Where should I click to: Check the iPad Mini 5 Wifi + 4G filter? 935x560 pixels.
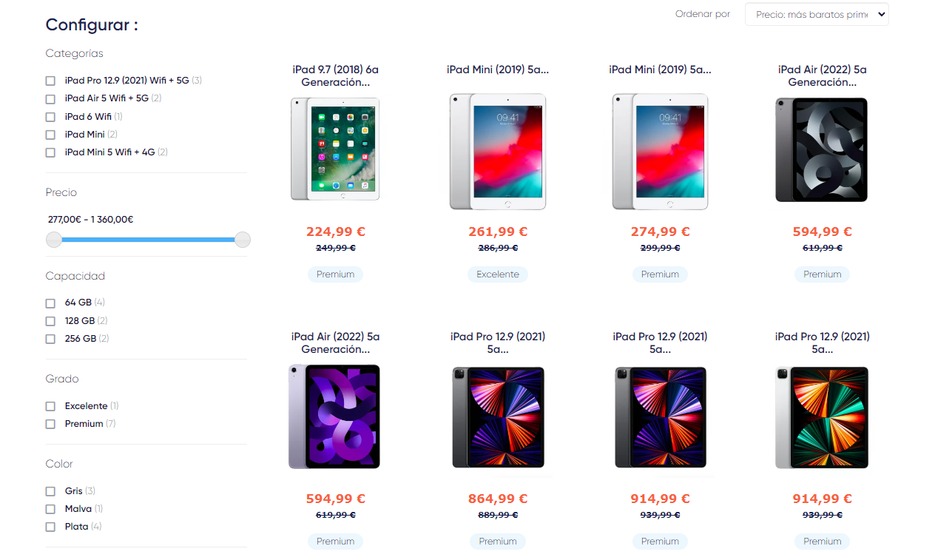[x=50, y=152]
